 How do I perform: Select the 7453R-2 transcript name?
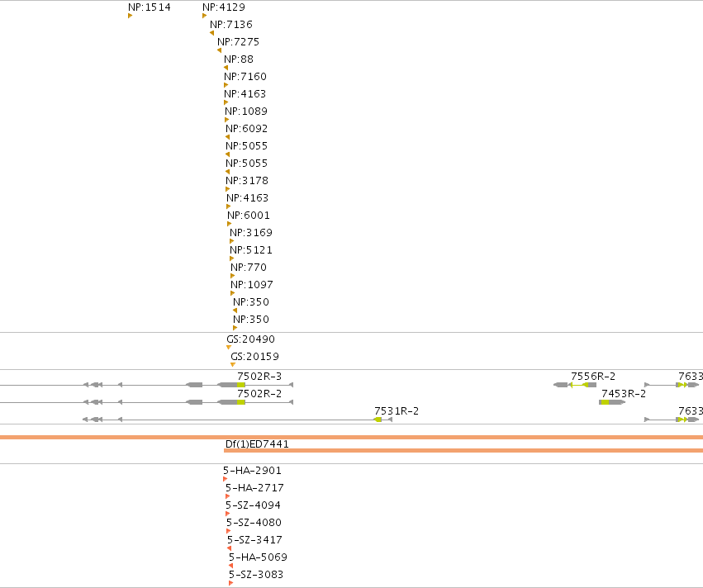624,394
